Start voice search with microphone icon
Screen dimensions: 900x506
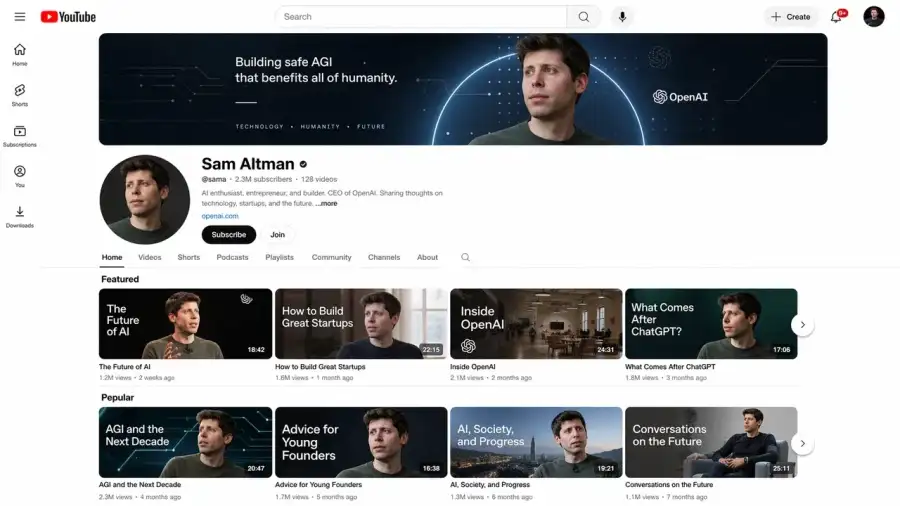[x=622, y=17]
